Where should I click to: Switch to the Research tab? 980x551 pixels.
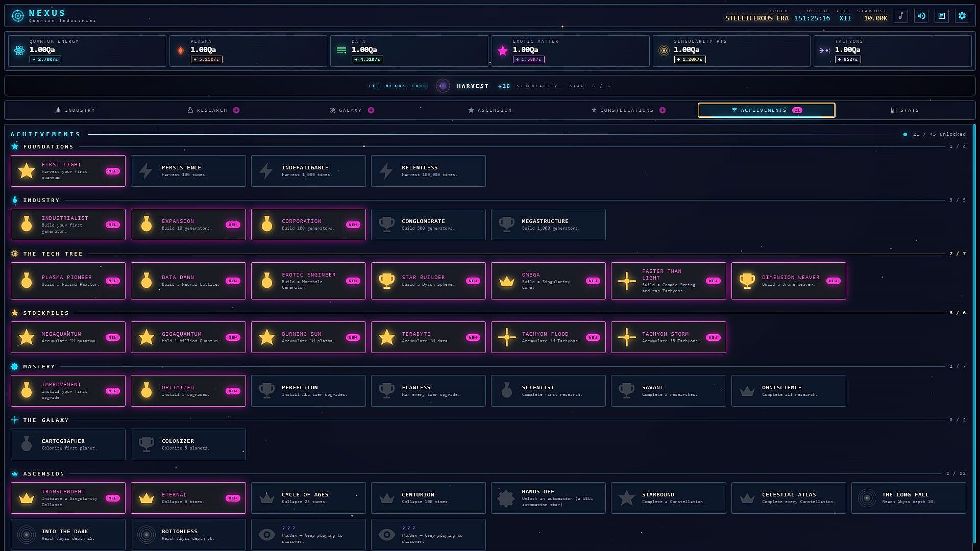pyautogui.click(x=213, y=110)
